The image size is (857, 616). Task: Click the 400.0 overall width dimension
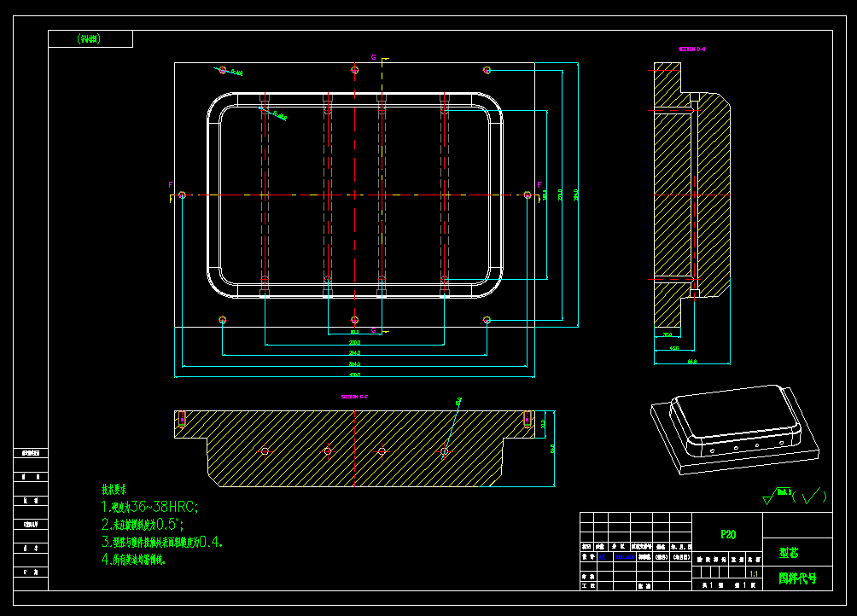click(x=355, y=375)
